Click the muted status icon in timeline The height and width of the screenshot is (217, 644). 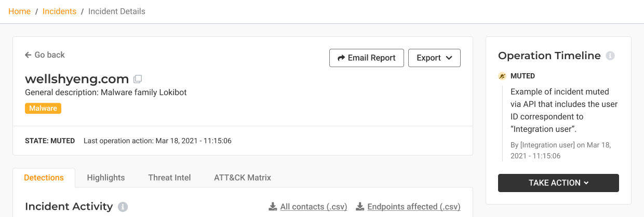502,76
